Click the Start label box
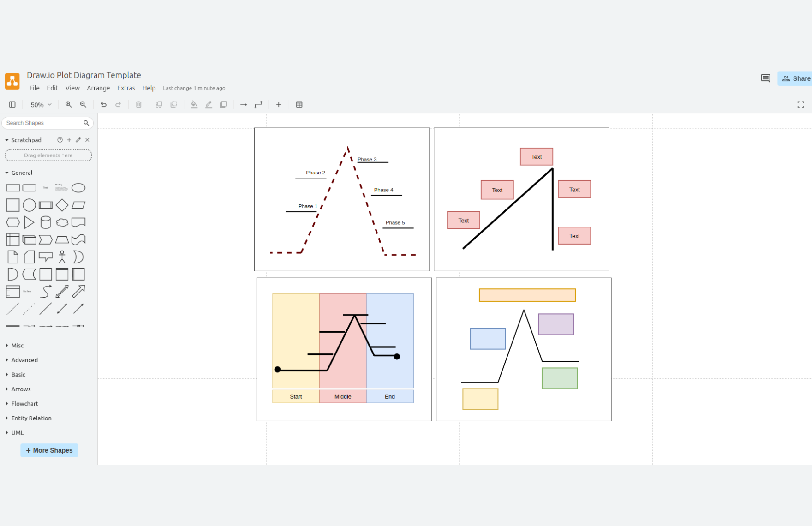The height and width of the screenshot is (526, 812). [296, 396]
